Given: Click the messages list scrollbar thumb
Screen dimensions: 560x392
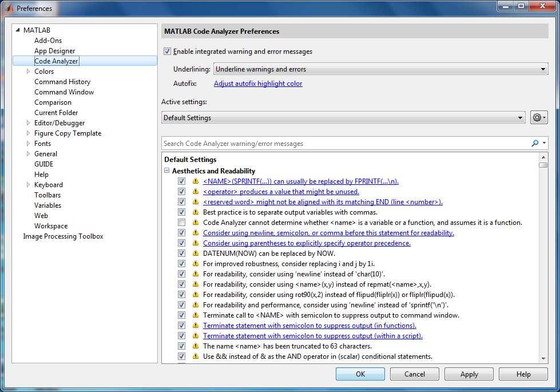Looking at the screenshot, I should (x=543, y=165).
